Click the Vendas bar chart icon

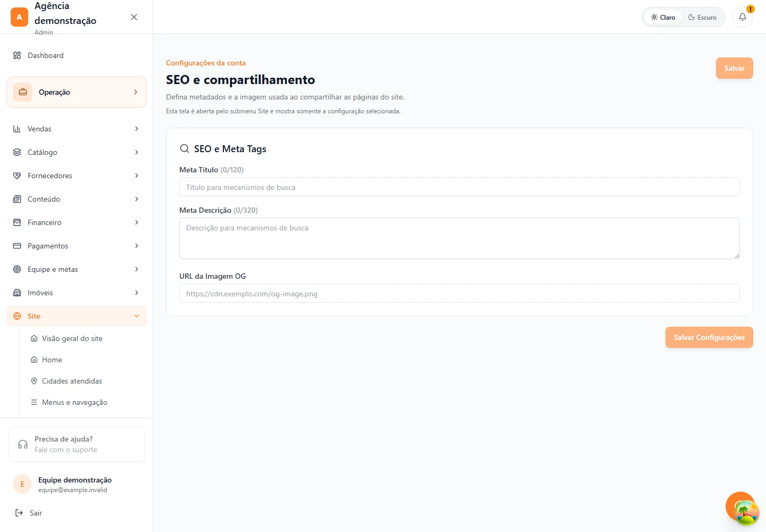[17, 129]
